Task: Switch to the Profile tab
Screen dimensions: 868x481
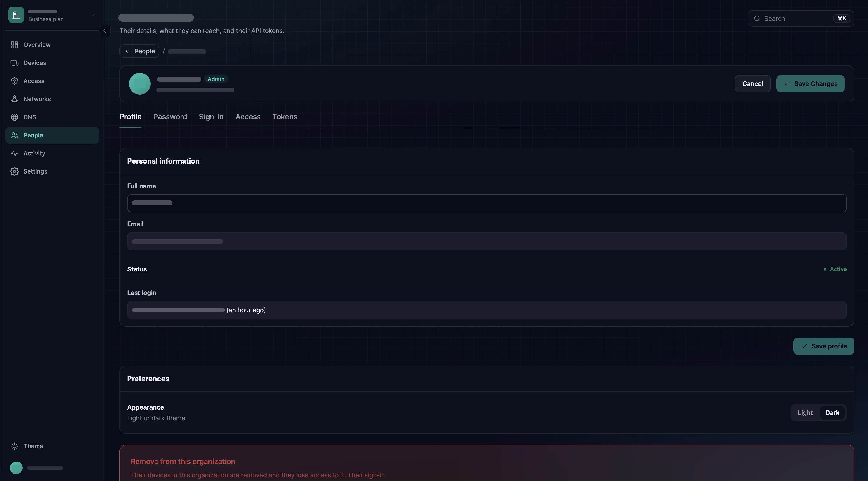Action: pyautogui.click(x=130, y=117)
